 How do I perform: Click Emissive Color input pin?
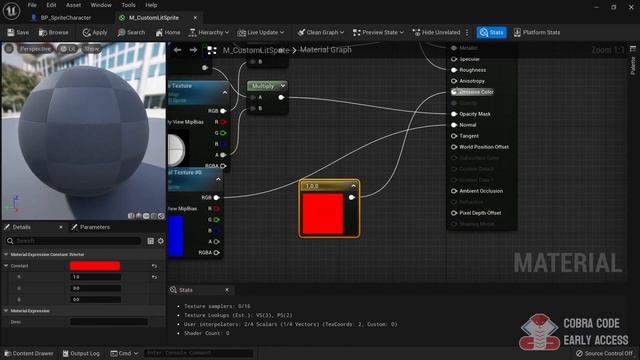click(454, 92)
